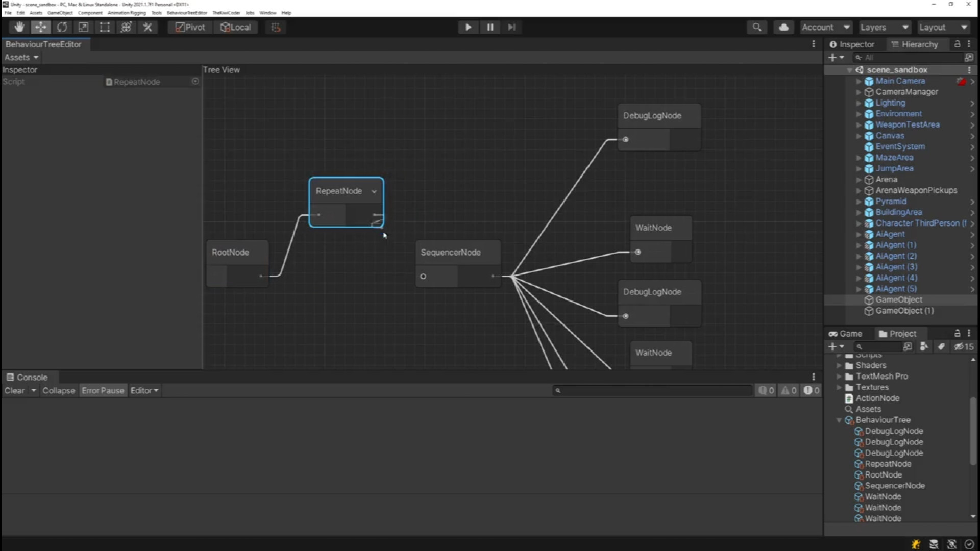Image resolution: width=980 pixels, height=551 pixels.
Task: Click the toolbar search magnifier icon
Action: pos(757,27)
